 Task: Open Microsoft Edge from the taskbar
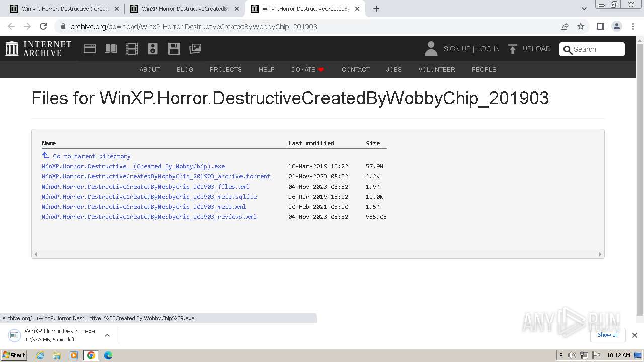[108, 355]
